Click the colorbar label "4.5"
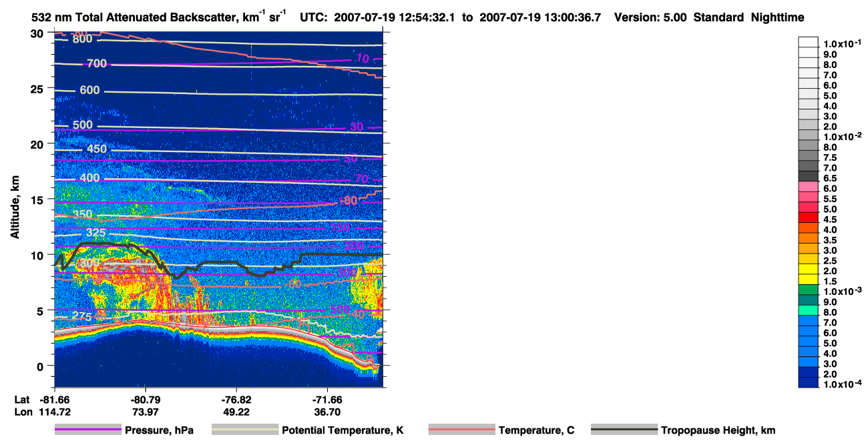The image size is (868, 445). 830,219
